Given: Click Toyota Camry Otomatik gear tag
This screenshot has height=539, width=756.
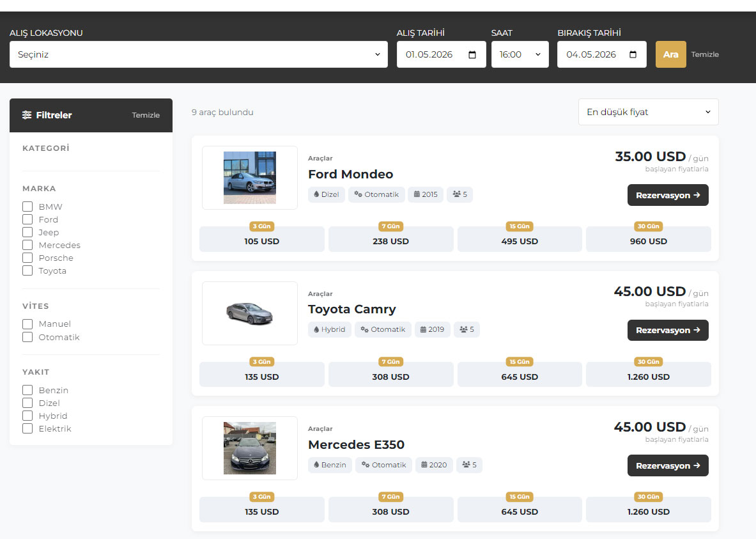Looking at the screenshot, I should [383, 329].
